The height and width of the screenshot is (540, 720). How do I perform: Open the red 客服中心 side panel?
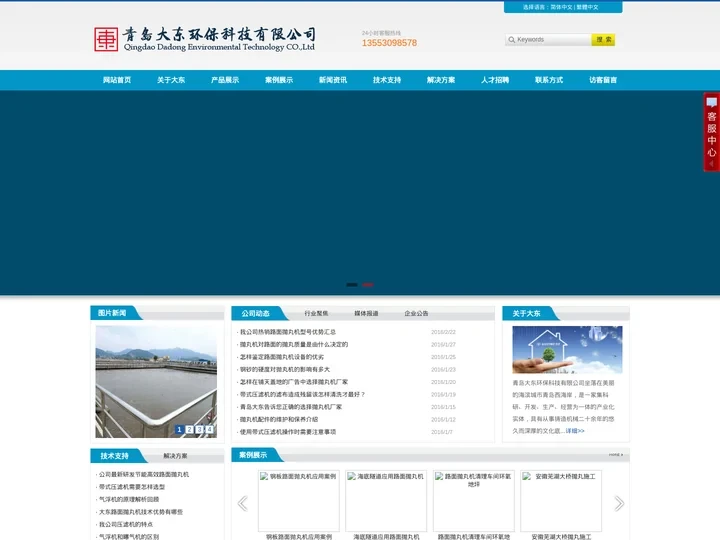(x=712, y=132)
